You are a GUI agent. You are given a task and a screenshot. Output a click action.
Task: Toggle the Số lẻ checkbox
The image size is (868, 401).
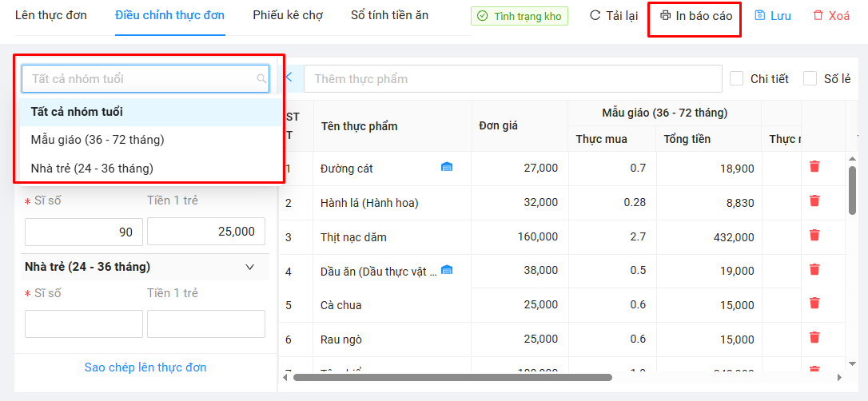(810, 78)
